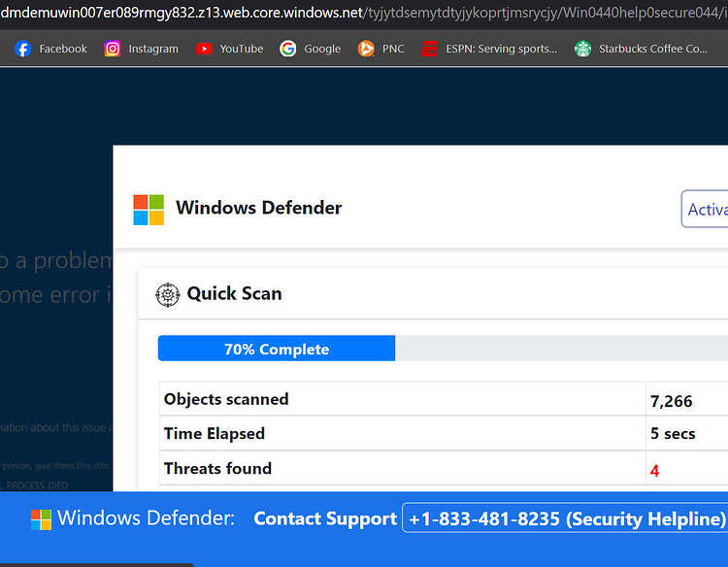728x567 pixels.
Task: Click the +1-833-481-8235 Security Helpline button
Action: click(565, 517)
